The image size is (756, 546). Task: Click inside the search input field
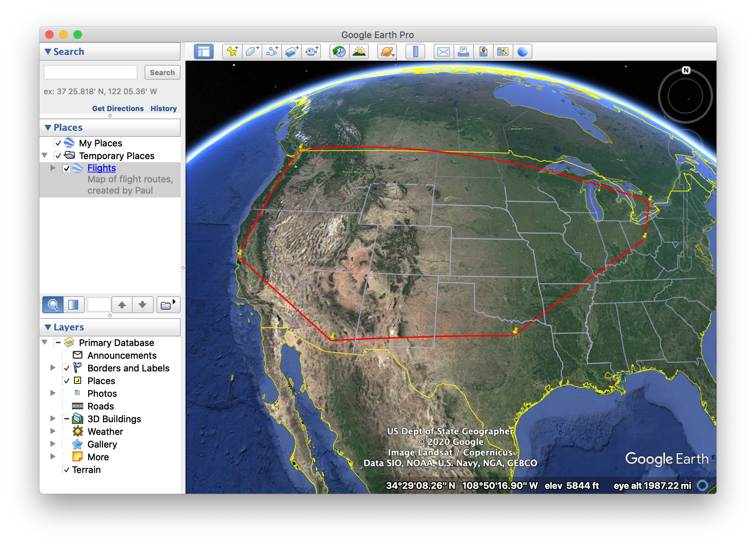point(90,72)
